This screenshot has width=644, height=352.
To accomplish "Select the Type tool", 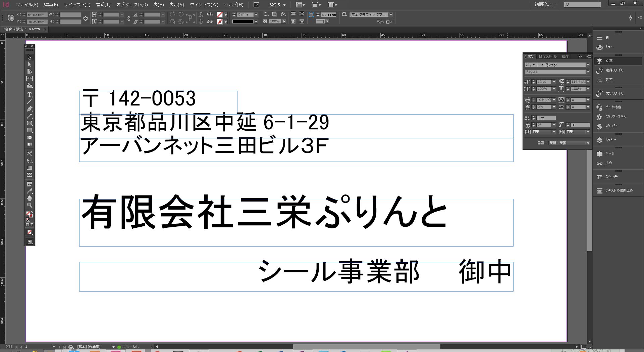I will [30, 95].
